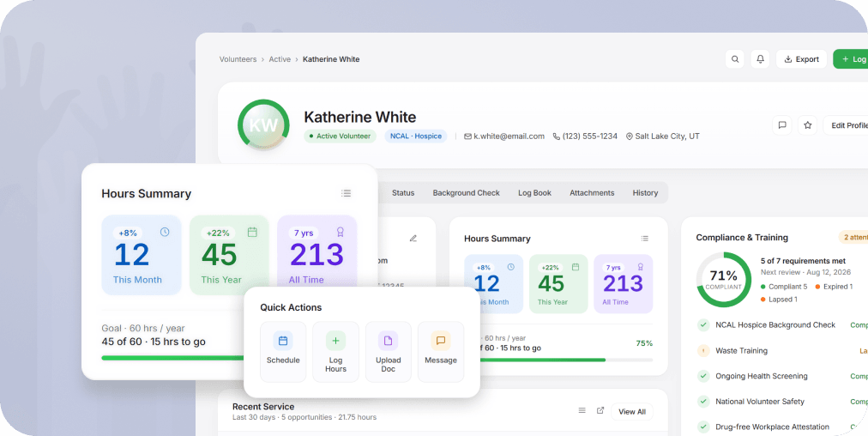868x436 pixels.
Task: Click the award icon on dashboard All Time card
Action: 641,267
